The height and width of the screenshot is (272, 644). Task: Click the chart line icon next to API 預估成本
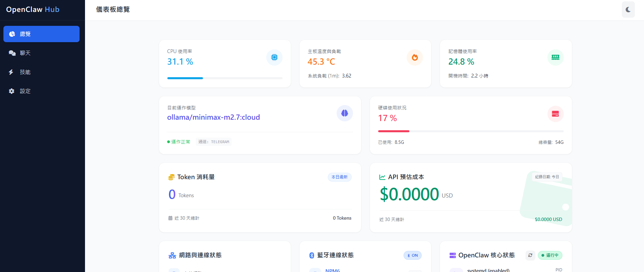point(382,177)
